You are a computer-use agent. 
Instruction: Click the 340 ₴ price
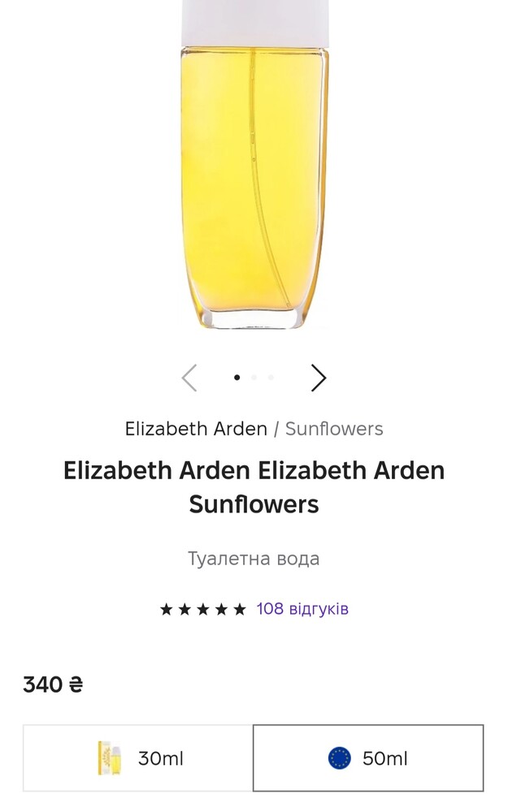click(x=53, y=685)
